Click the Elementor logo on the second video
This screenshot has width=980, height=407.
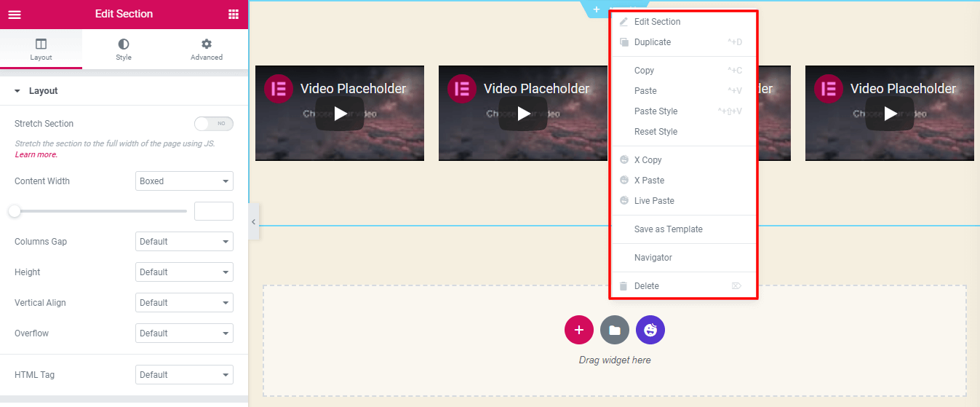462,89
